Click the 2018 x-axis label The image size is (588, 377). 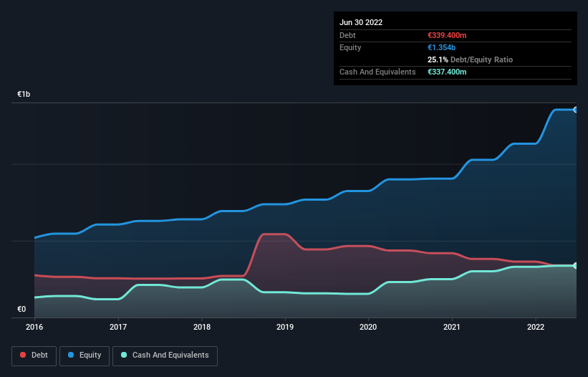tap(202, 327)
